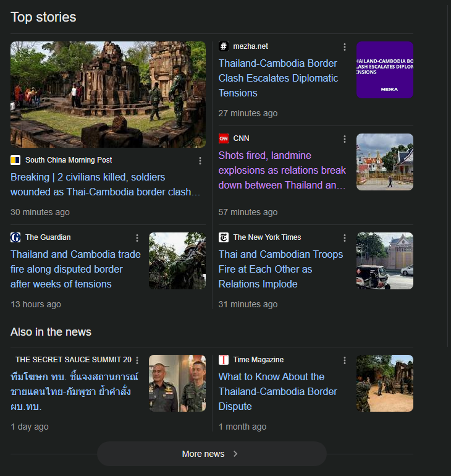
Task: Click the '30 minutes ago' timestamp
Action: [x=40, y=212]
